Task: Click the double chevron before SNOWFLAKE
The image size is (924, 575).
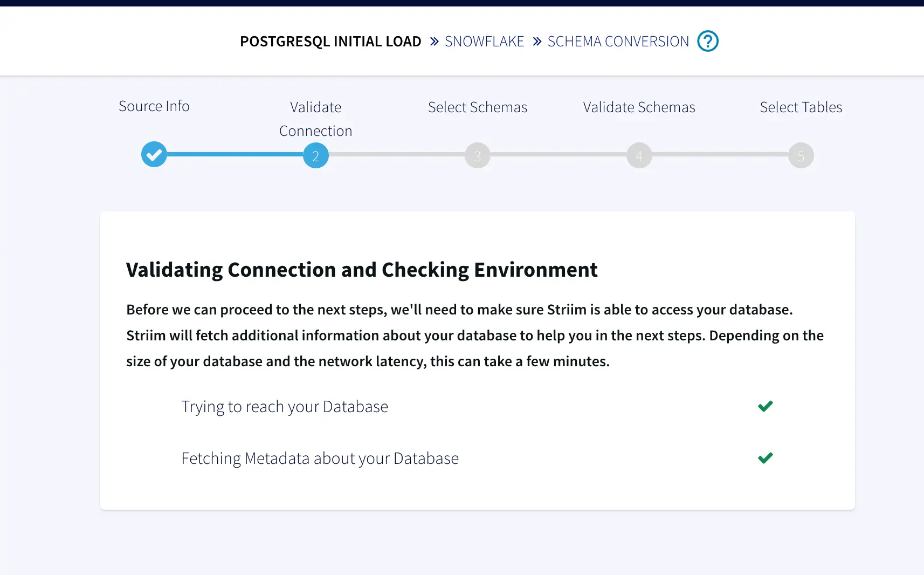Action: 434,42
